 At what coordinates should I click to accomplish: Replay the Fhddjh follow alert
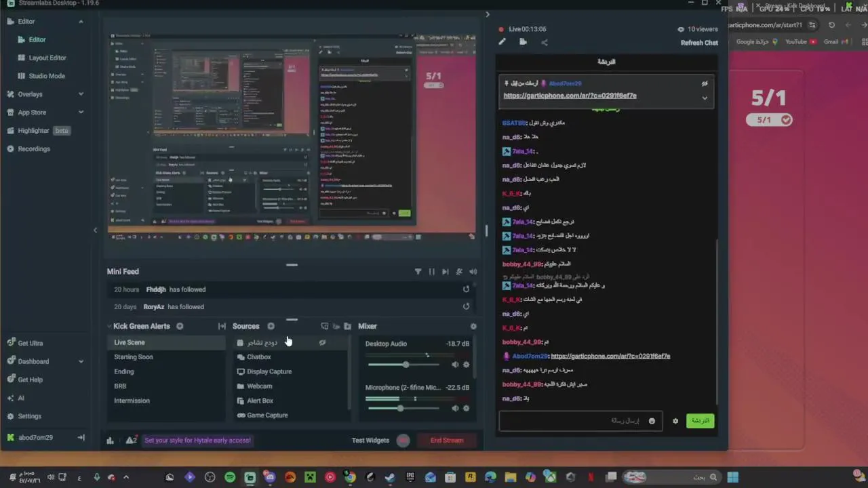(466, 289)
